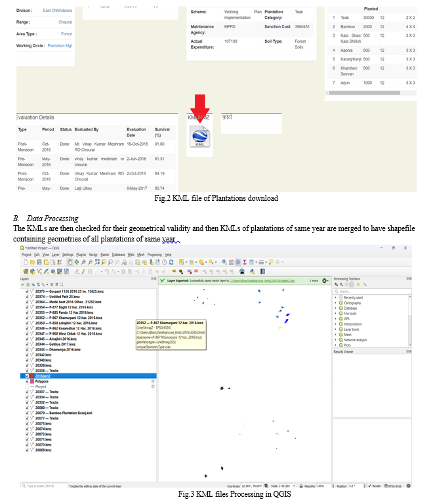Click QGIS Open Project folder icon
The width and height of the screenshot is (431, 504).
click(x=32, y=262)
